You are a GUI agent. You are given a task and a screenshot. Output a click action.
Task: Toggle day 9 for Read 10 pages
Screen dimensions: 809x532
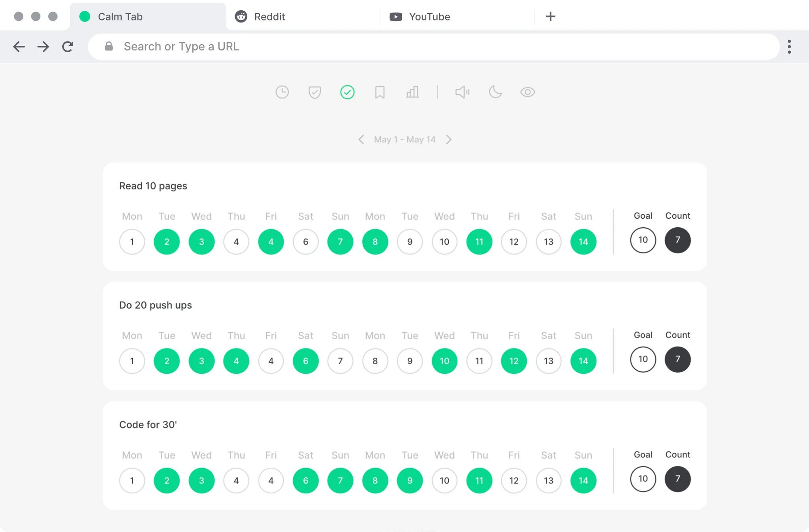410,242
